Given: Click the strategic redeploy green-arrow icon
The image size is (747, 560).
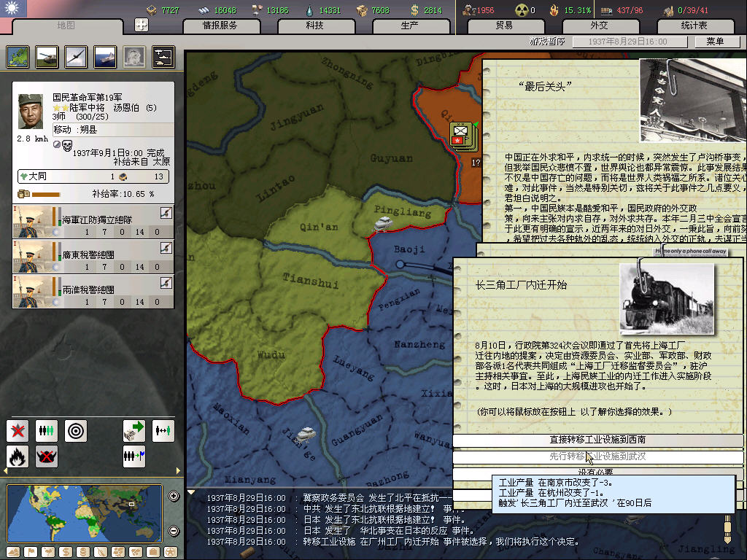Looking at the screenshot, I should (x=134, y=431).
